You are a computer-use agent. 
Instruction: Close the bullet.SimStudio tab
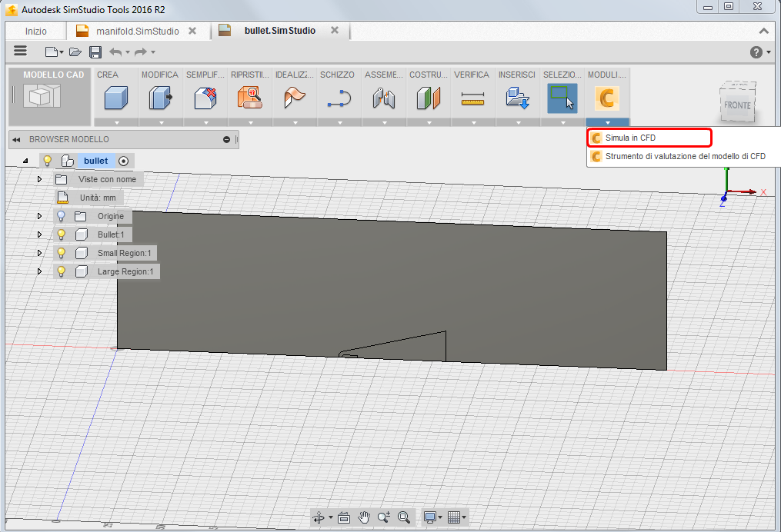335,30
